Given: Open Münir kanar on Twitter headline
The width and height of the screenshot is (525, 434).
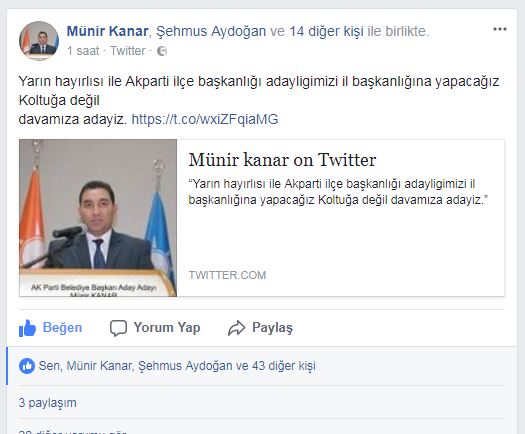Looking at the screenshot, I should tap(282, 160).
